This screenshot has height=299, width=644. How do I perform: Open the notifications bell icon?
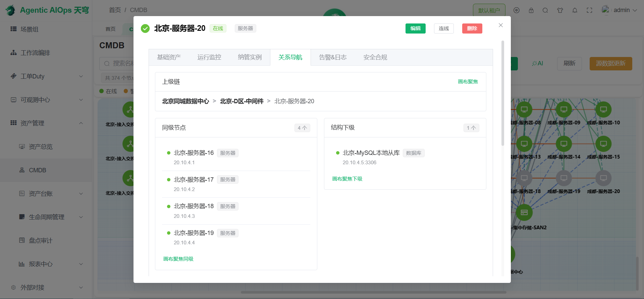tap(575, 10)
